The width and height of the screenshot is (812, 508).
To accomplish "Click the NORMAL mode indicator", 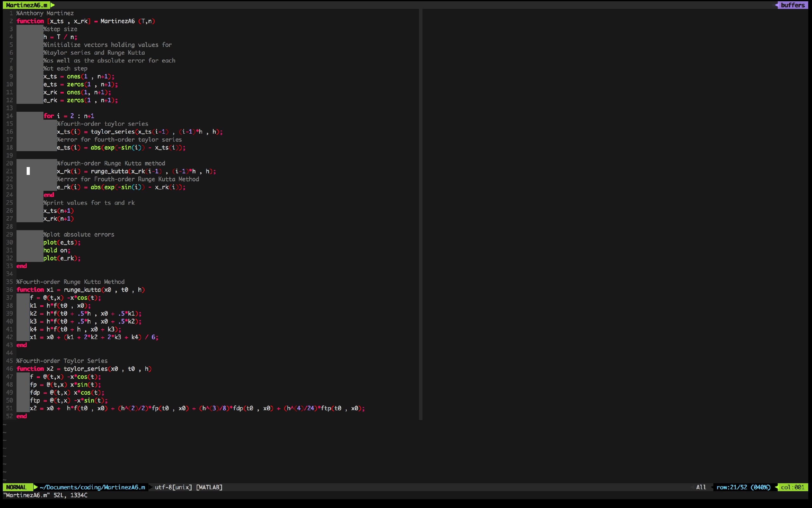I will click(x=16, y=487).
